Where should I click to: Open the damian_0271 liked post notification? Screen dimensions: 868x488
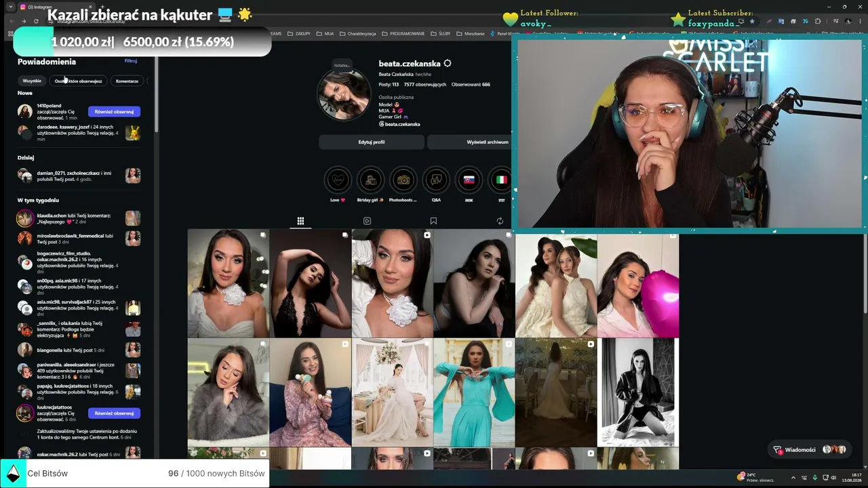pyautogui.click(x=79, y=176)
